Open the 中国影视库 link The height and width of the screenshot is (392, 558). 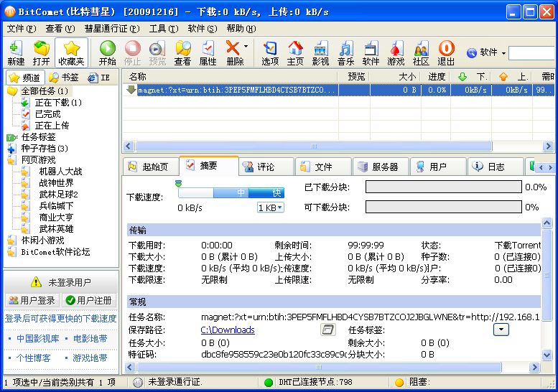point(38,339)
